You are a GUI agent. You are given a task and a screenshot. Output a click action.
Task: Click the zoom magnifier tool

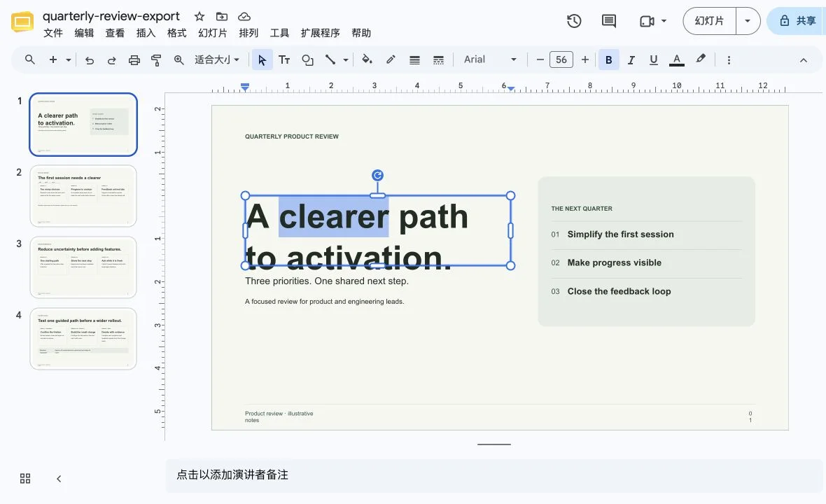[179, 60]
